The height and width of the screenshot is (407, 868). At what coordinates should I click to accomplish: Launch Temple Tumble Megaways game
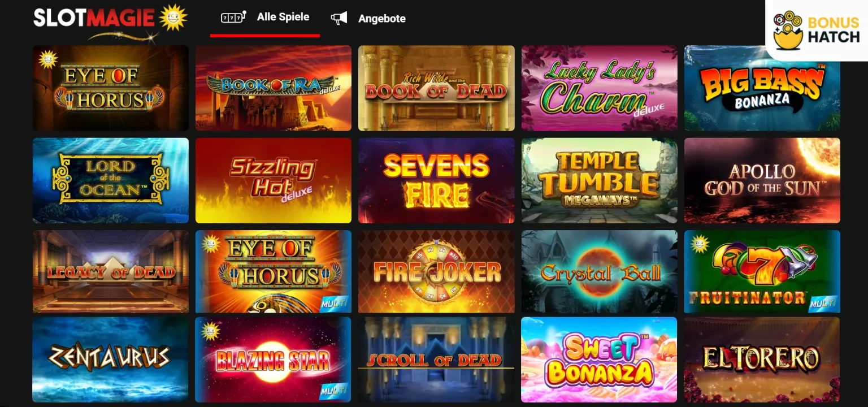[599, 180]
